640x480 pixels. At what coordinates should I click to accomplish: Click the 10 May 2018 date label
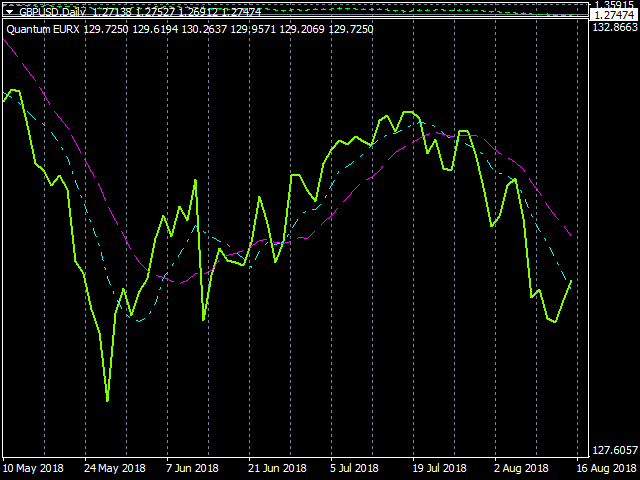click(33, 468)
